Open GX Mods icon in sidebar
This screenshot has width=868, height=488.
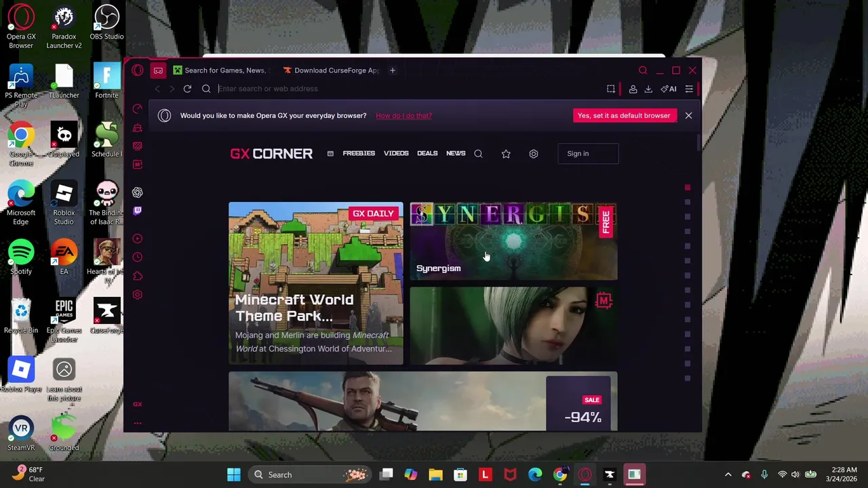pos(138,146)
